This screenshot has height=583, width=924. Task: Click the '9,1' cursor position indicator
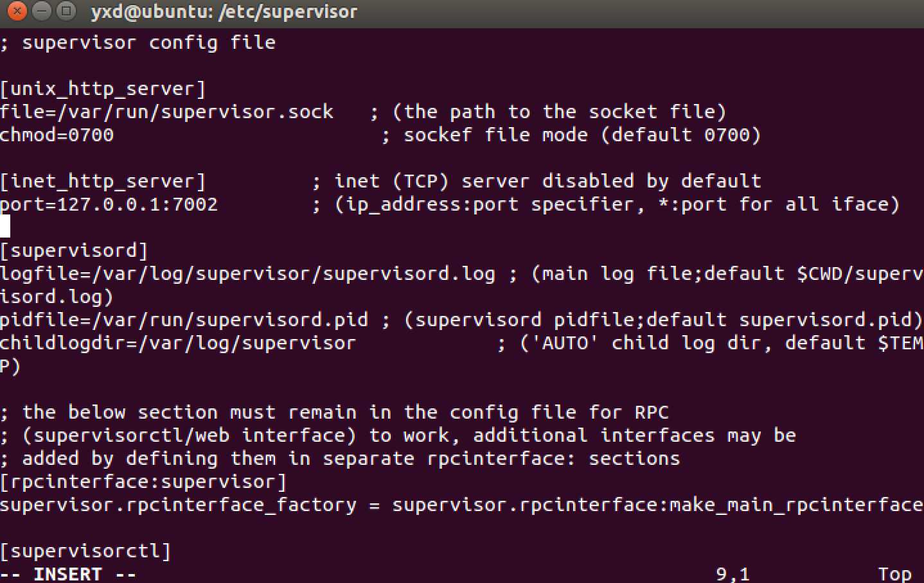[x=733, y=573]
